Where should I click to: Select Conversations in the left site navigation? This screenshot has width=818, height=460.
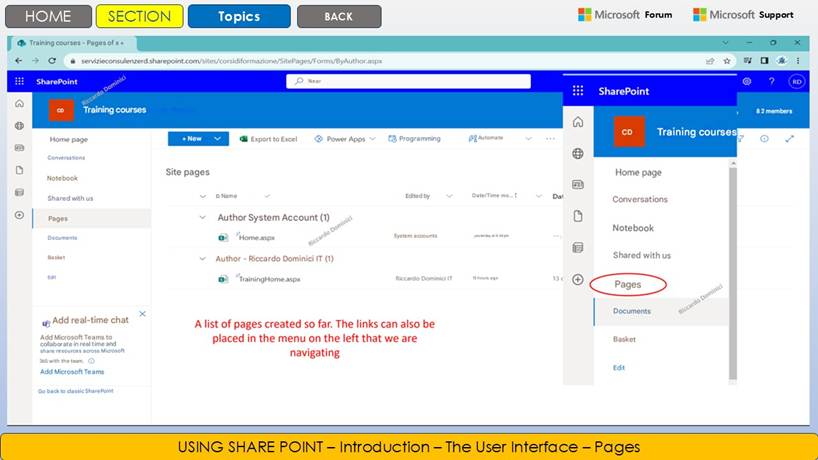[66, 158]
